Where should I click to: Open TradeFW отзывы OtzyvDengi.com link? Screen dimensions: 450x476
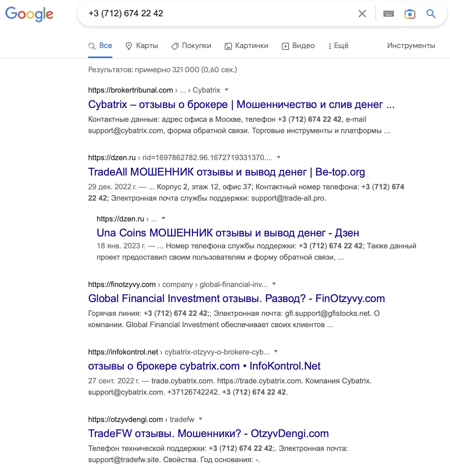(x=208, y=433)
